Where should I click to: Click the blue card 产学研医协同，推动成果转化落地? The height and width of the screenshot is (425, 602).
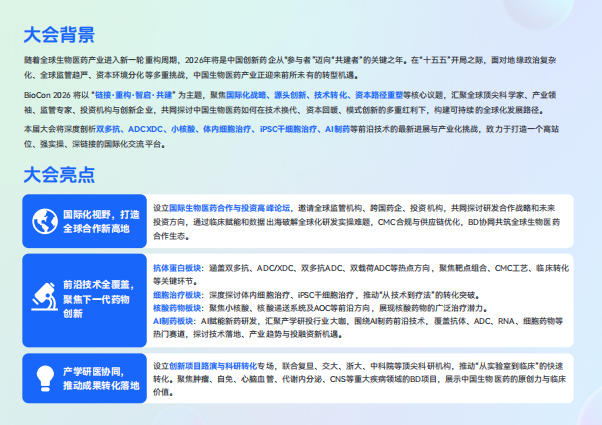84,378
